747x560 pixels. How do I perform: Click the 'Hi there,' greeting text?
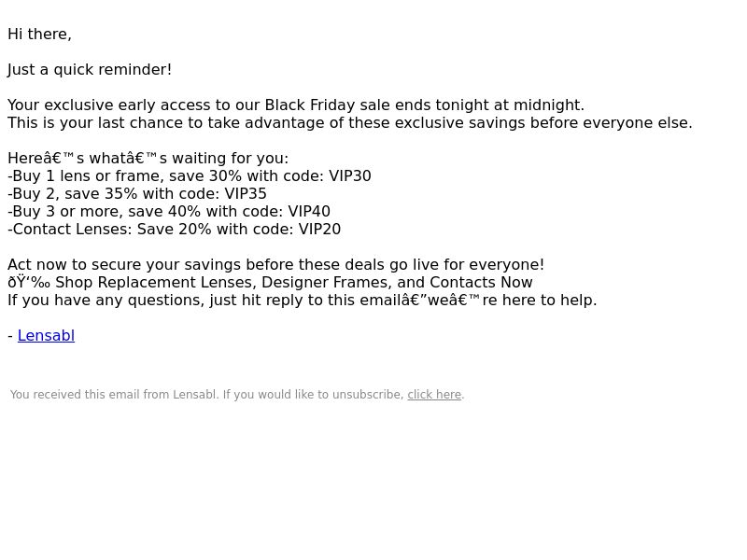pos(39,35)
